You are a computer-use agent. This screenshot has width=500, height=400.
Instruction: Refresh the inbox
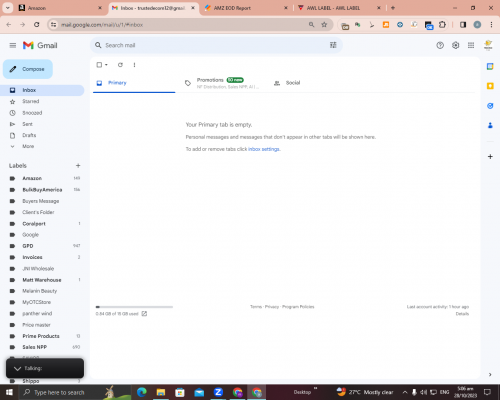click(x=120, y=65)
